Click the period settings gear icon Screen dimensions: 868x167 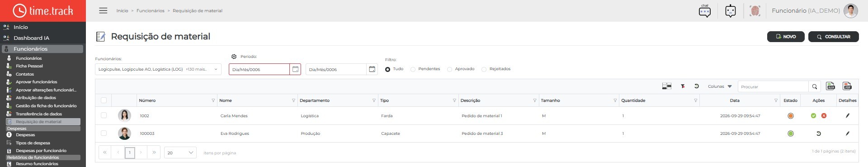coord(234,57)
